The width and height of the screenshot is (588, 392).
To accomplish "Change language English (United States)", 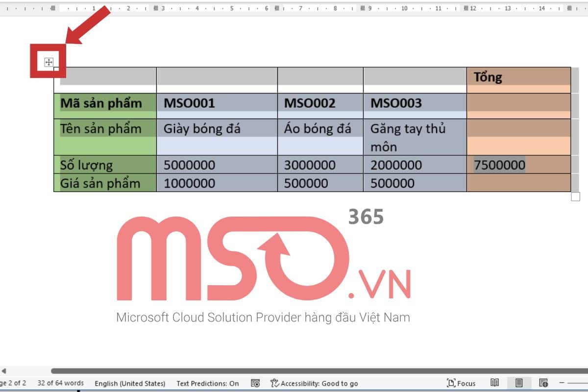I will [130, 383].
